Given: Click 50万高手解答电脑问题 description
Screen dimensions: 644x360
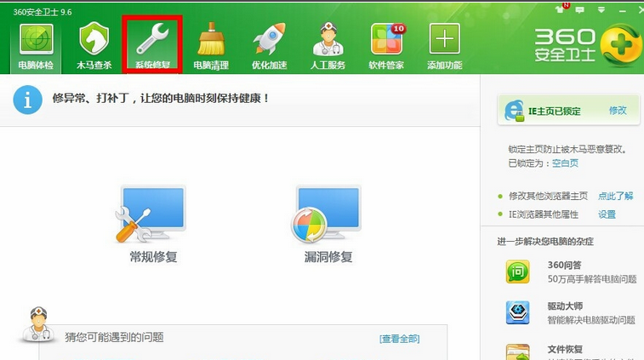Looking at the screenshot, I should pyautogui.click(x=592, y=279).
